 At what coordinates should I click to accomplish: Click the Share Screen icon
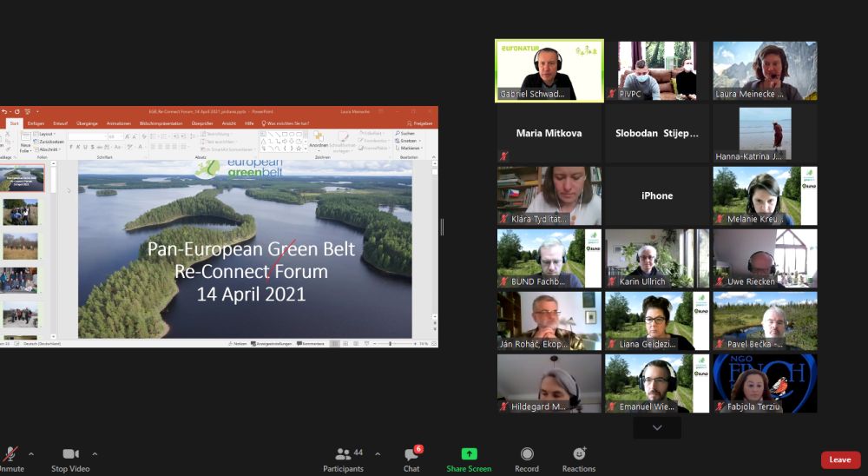[469, 453]
